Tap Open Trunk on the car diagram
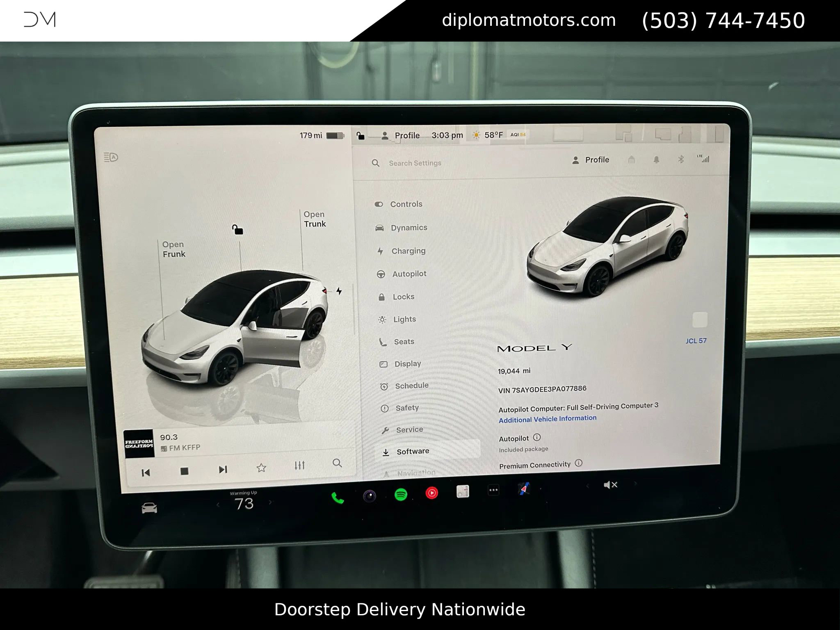The height and width of the screenshot is (630, 840). tap(315, 219)
